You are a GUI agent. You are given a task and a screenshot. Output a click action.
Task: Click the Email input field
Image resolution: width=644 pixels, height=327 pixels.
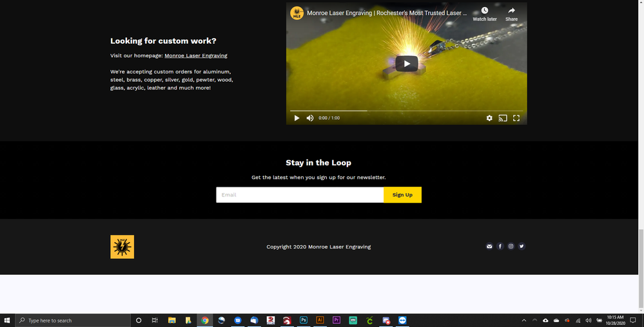300,194
